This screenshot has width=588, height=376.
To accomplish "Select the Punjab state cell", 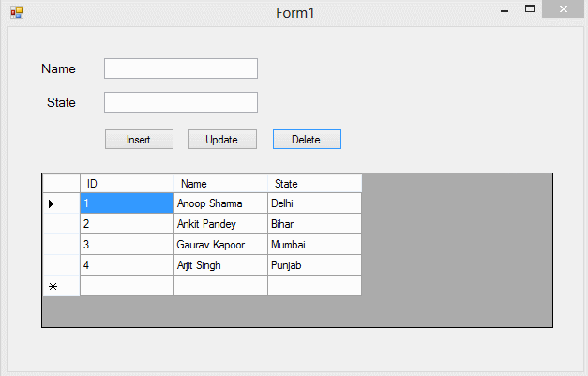I will pos(314,265).
